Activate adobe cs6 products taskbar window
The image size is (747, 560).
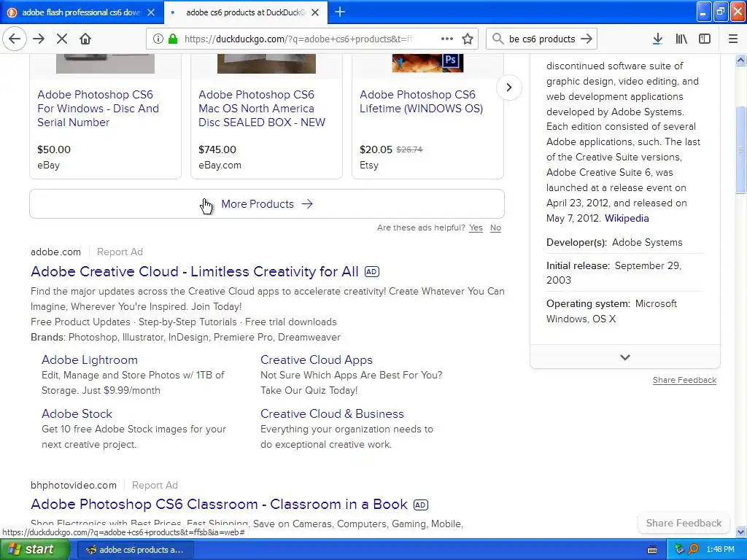point(135,550)
